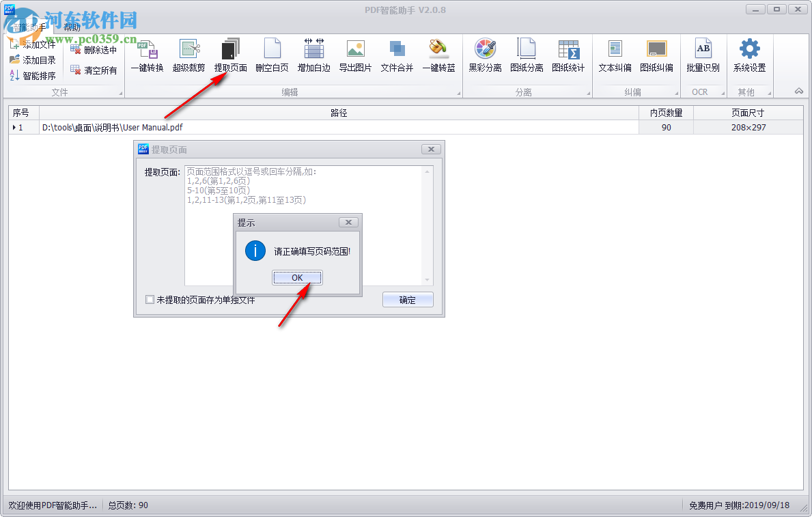
Task: Click the 序号 column header
Action: pos(24,113)
